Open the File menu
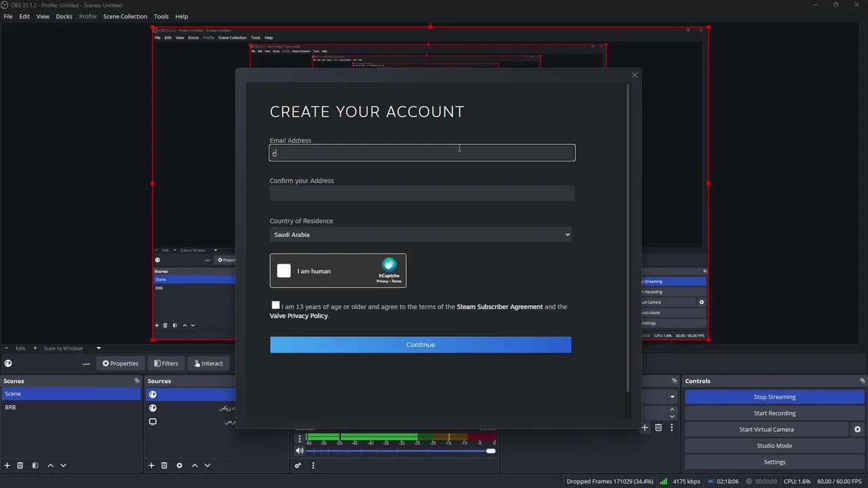The width and height of the screenshot is (868, 488). coord(8,16)
